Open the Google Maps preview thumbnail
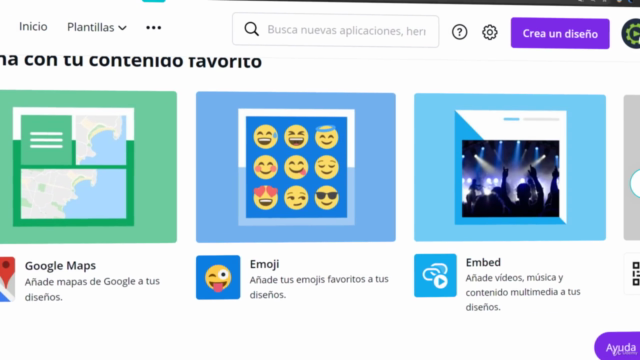 (88, 167)
